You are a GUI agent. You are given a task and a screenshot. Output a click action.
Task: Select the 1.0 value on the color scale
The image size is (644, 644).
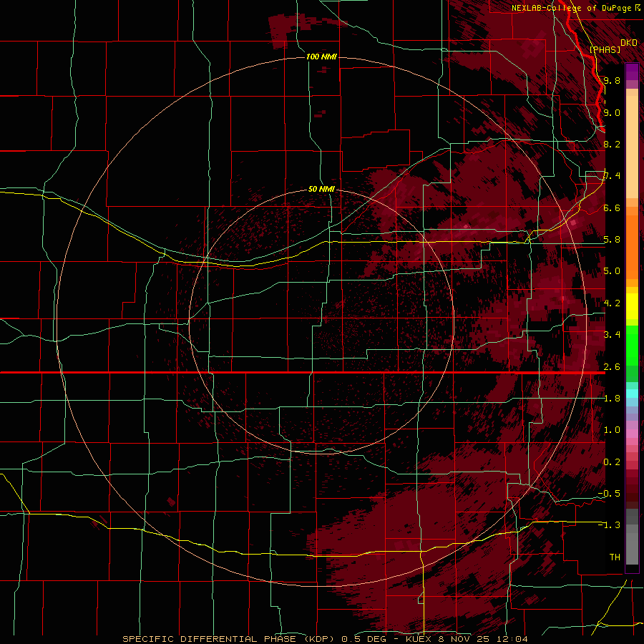pos(612,430)
